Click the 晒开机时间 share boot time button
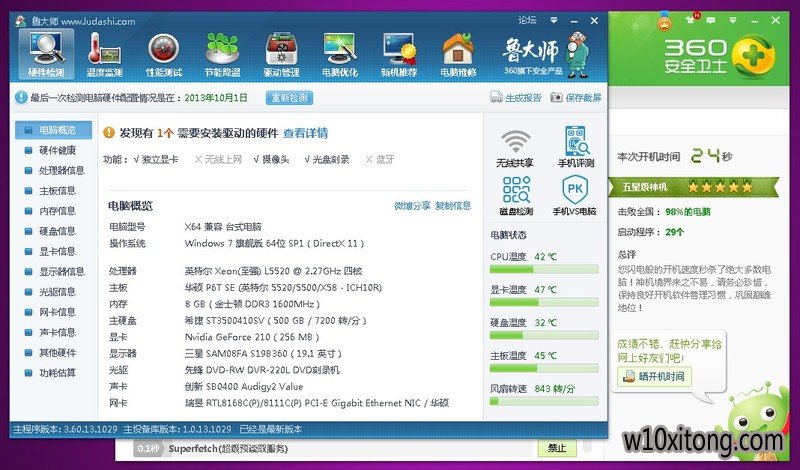This screenshot has height=470, width=800. [655, 377]
